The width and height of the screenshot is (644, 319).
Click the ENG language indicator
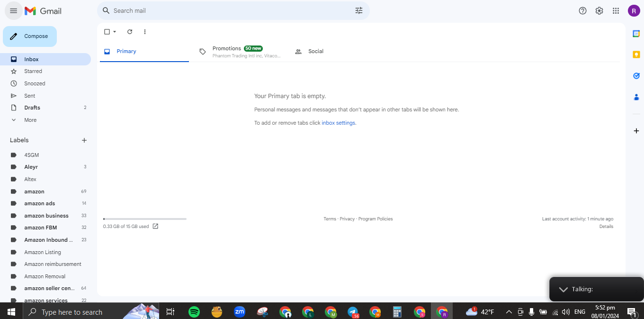580,312
